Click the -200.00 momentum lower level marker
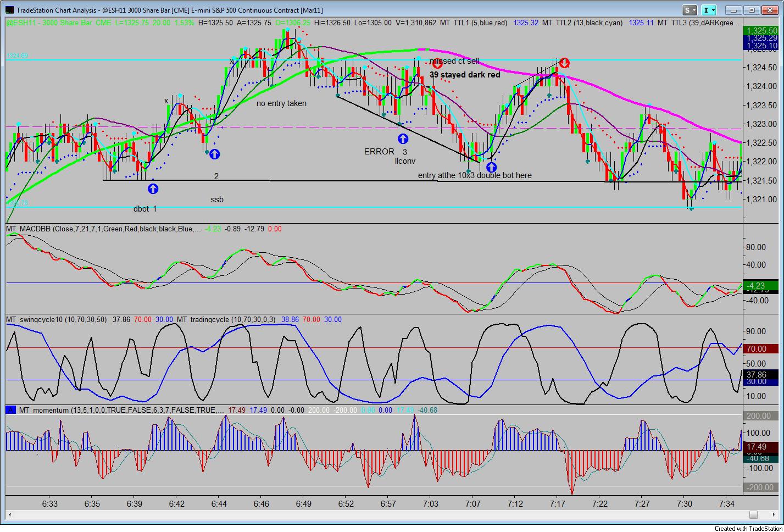The width and height of the screenshot is (784, 532). [x=761, y=487]
